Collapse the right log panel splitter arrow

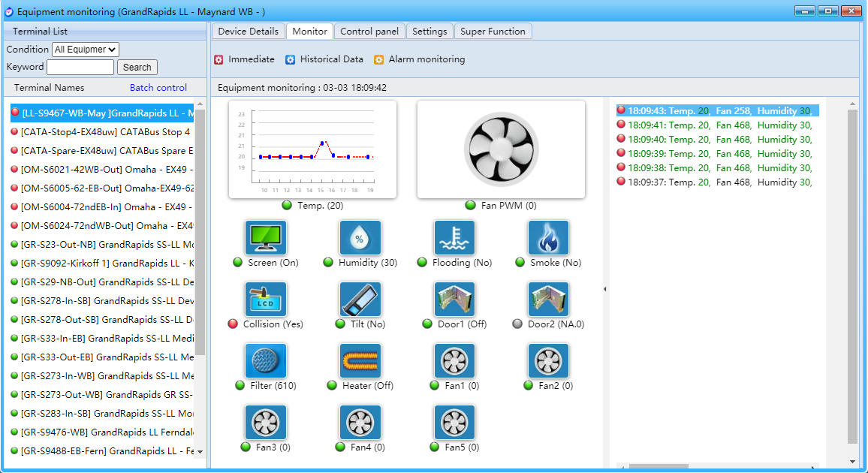click(605, 289)
